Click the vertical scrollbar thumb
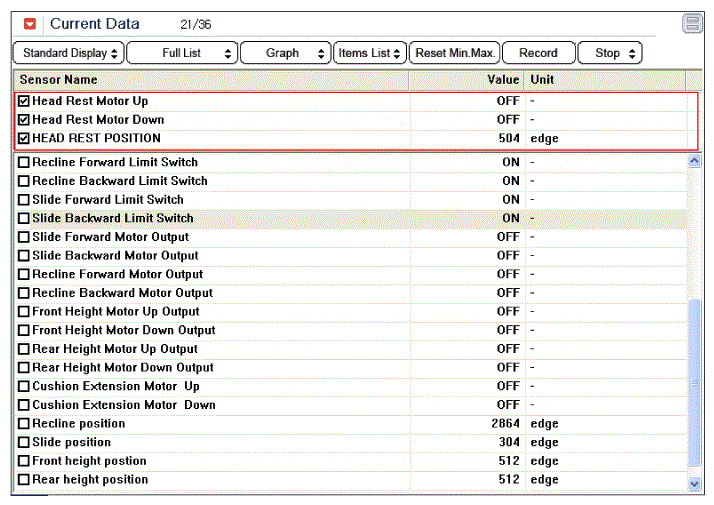This screenshot has width=714, height=505. 694,383
